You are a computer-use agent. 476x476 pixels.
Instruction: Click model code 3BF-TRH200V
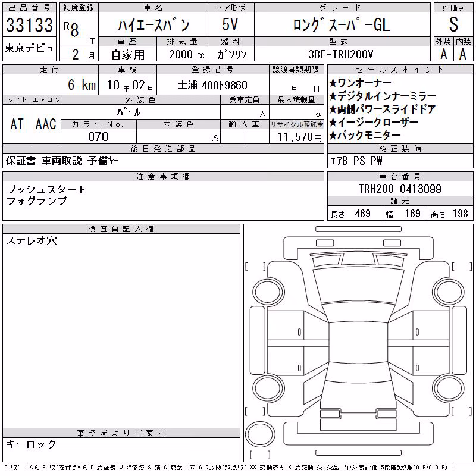click(x=340, y=54)
